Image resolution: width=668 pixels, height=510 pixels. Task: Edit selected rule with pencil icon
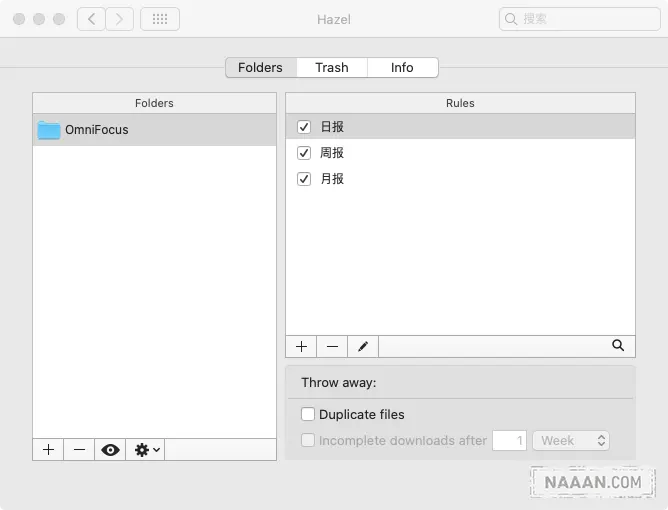[x=363, y=346]
